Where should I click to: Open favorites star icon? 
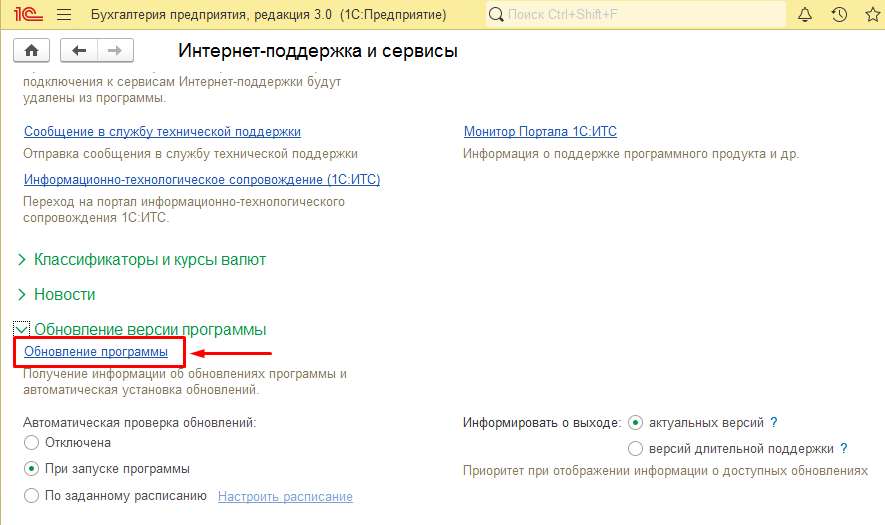pyautogui.click(x=873, y=14)
